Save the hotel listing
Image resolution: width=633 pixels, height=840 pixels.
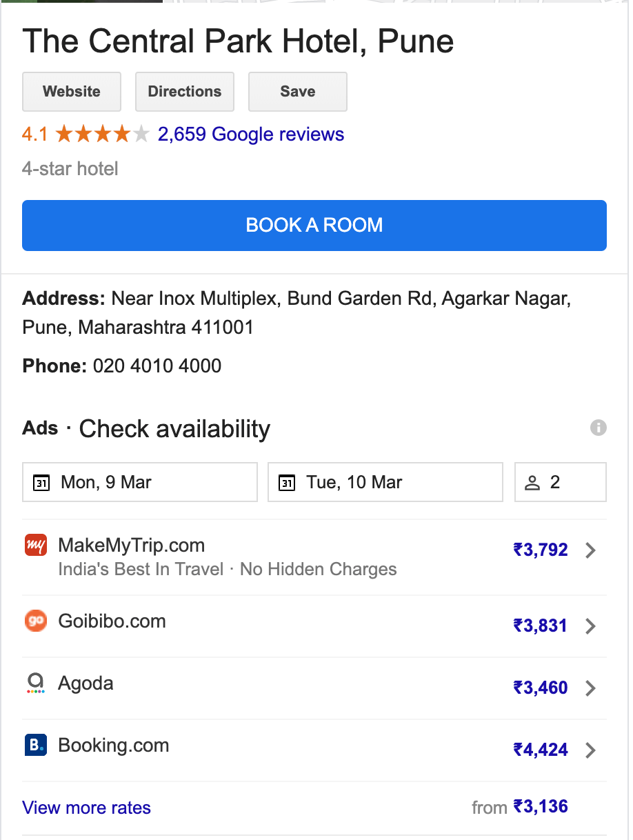(x=298, y=92)
